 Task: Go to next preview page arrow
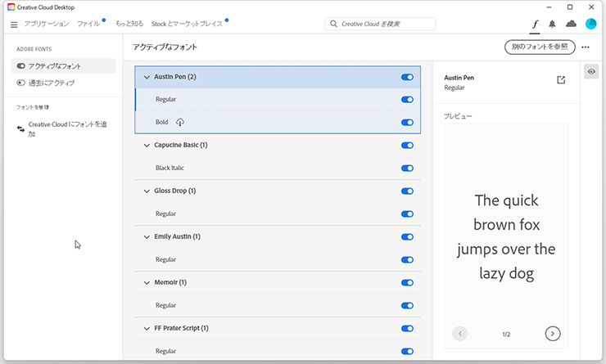coord(552,334)
